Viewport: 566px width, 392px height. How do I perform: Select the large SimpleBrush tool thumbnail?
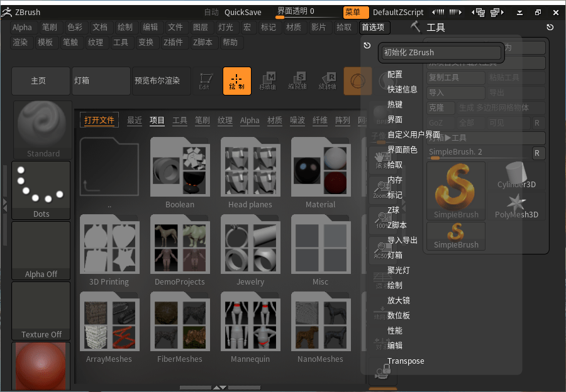(x=456, y=190)
